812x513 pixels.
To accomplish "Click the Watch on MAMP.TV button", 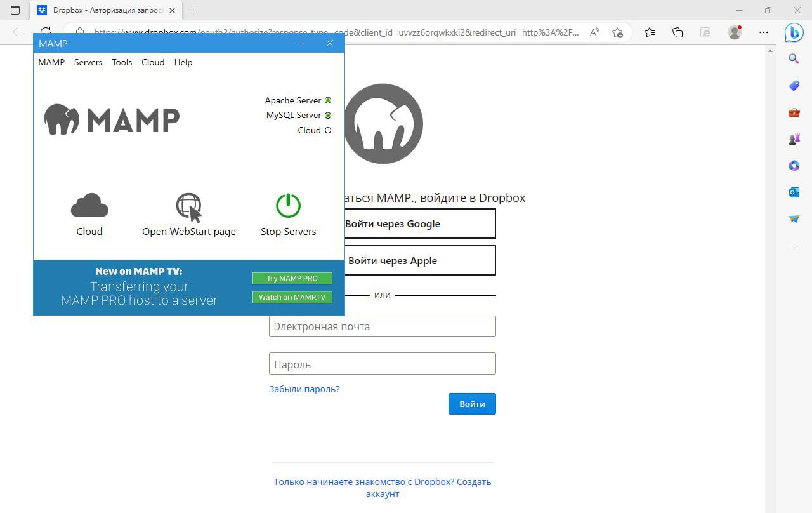I will point(292,297).
